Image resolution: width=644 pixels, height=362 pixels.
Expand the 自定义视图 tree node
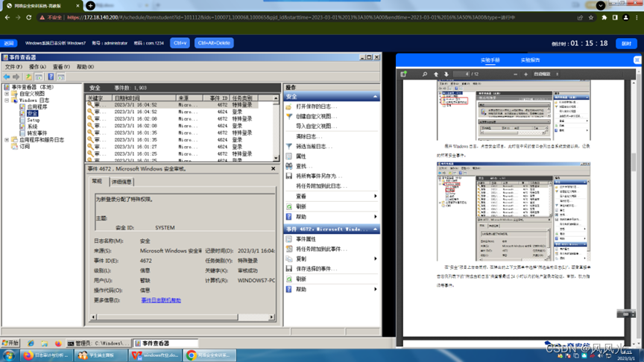tap(7, 94)
